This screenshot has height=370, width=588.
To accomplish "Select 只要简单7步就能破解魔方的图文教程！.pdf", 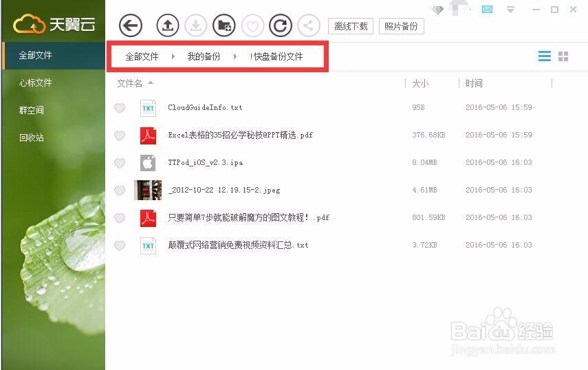I will point(249,217).
